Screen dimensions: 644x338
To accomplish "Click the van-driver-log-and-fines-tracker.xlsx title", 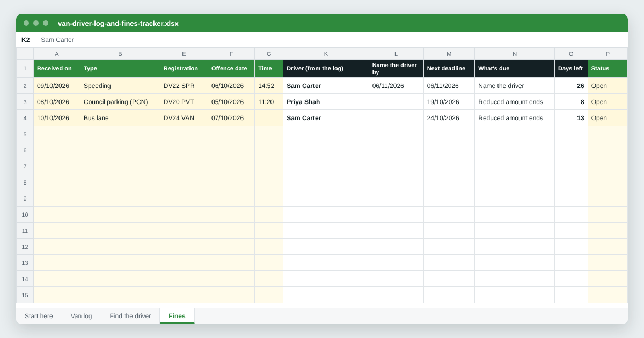I will pyautogui.click(x=118, y=24).
